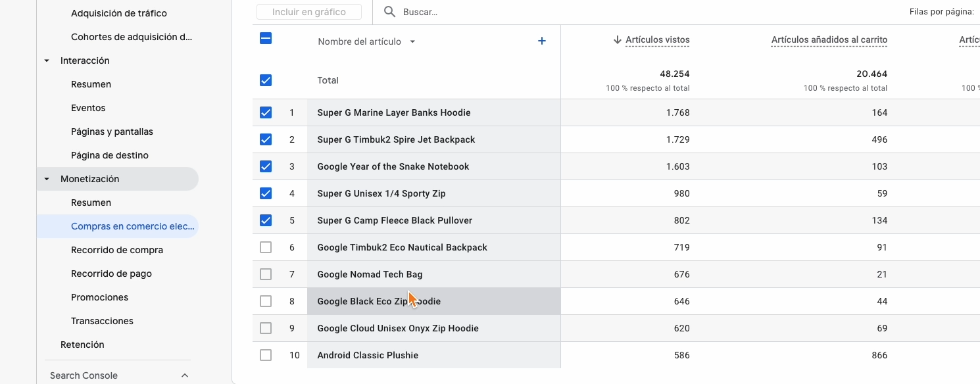Click the Google Black Eco Zip Hoodie row

(x=379, y=301)
